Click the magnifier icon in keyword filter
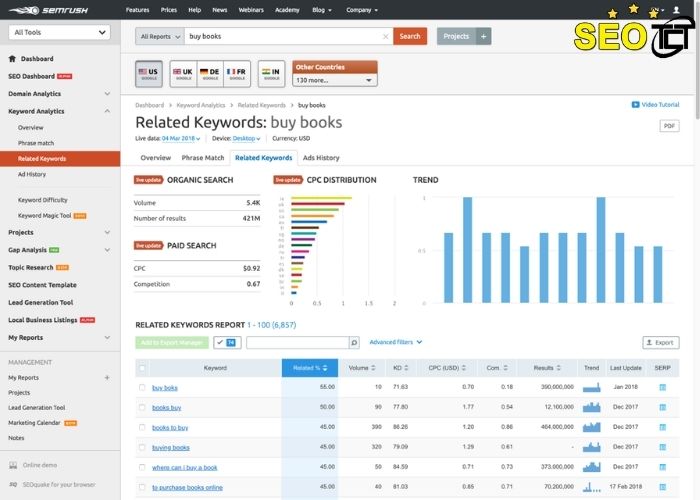This screenshot has width=700, height=500. point(354,342)
